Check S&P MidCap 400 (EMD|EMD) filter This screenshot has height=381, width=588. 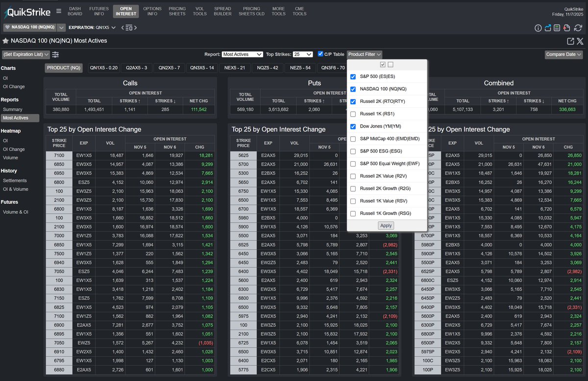[353, 139]
